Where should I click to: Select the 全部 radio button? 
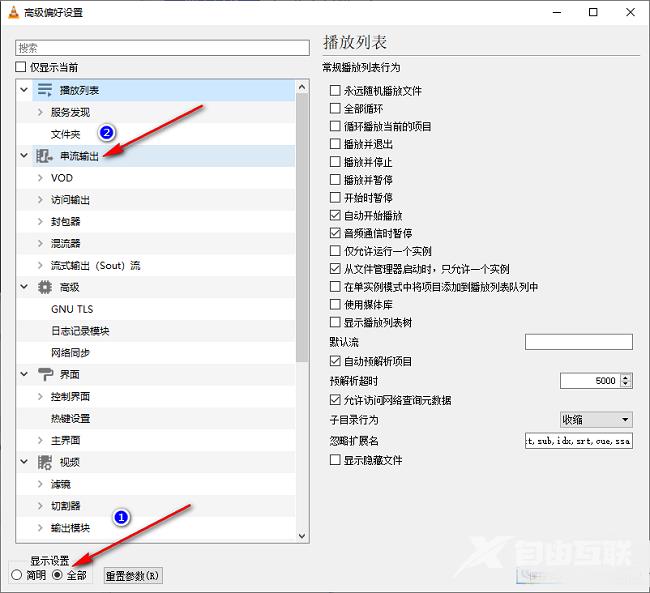click(x=57, y=575)
